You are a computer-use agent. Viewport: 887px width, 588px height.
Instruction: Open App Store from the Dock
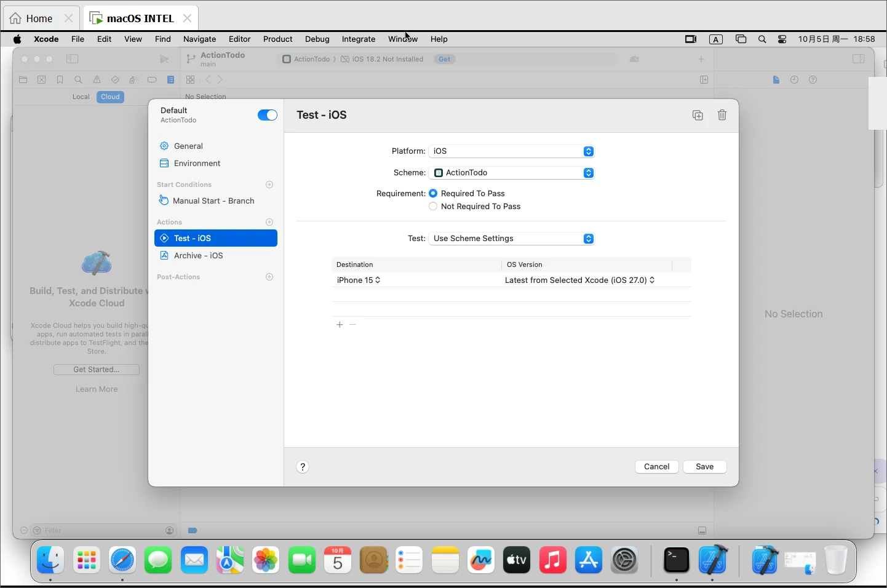coord(589,560)
